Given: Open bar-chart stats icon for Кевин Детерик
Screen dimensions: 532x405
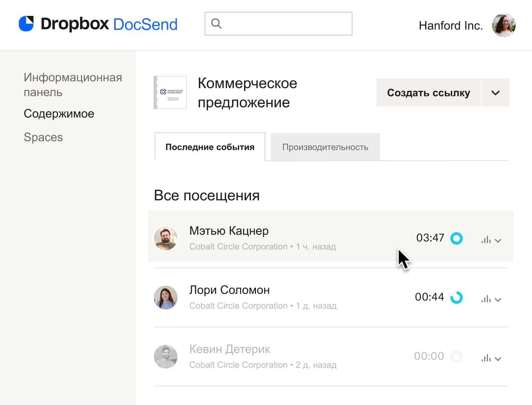Looking at the screenshot, I should 486,358.
